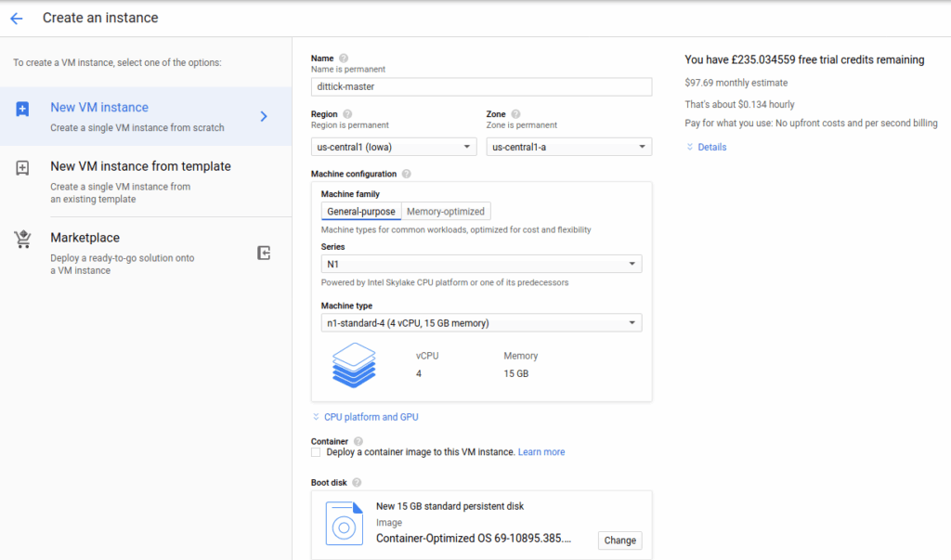Click the Name field containing dittick-master
Screen dimensions: 951x560
click(x=482, y=86)
